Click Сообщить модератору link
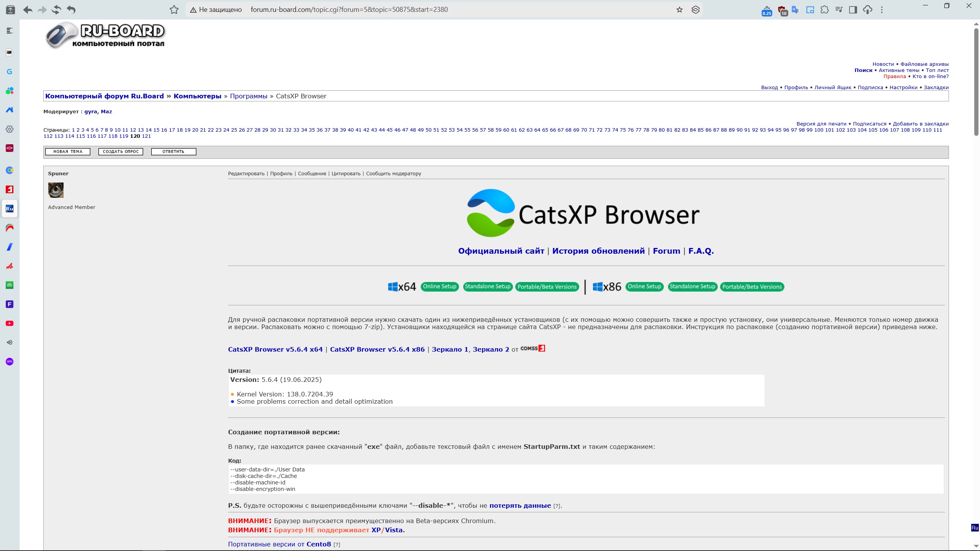This screenshot has width=980, height=551. [394, 173]
